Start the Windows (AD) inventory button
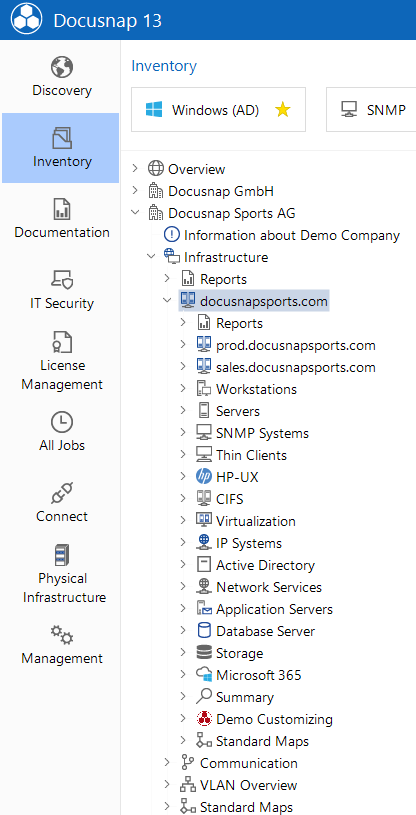This screenshot has width=416, height=815. pos(218,110)
